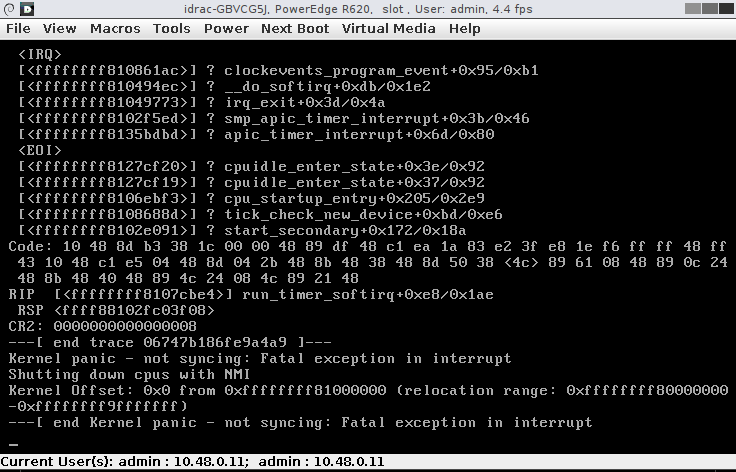
Task: Click the blinking cursor in the console
Action: (13, 444)
